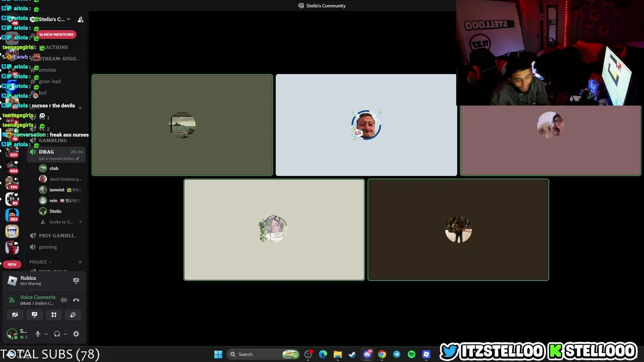644x362 pixels.
Task: Switch to Discord in the taskbar
Action: tap(367, 354)
